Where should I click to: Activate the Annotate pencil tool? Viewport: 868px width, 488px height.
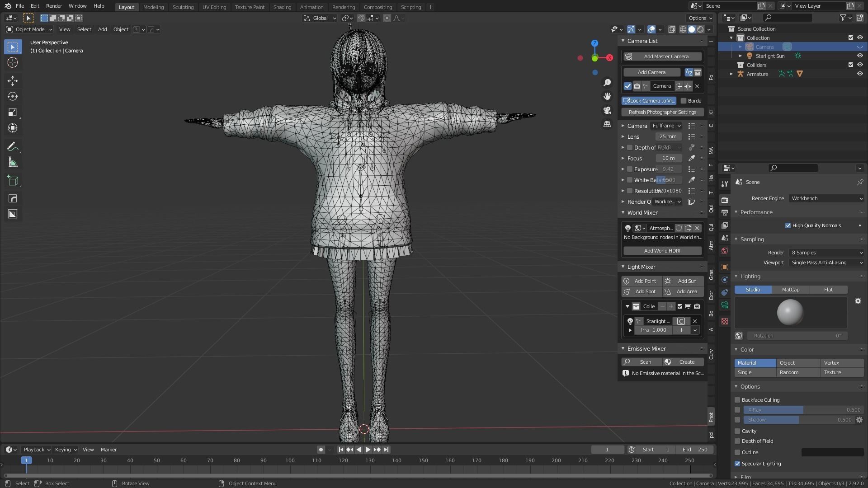[x=13, y=147]
